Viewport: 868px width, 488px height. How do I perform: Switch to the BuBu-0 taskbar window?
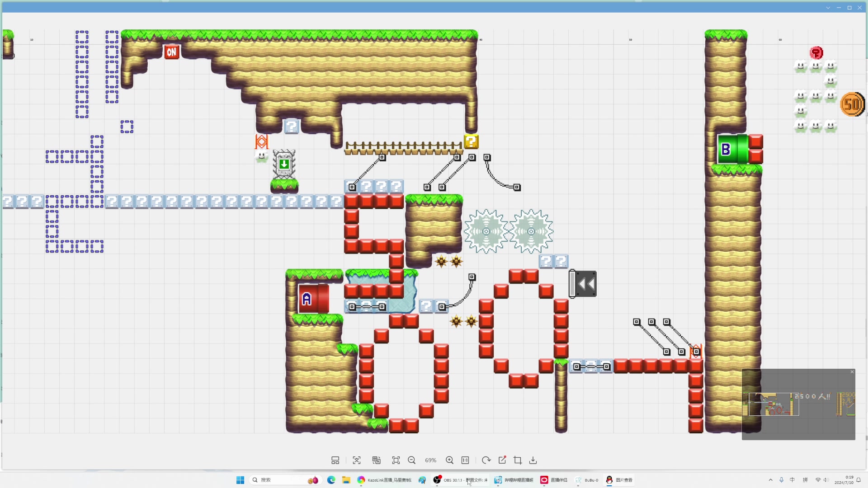[587, 480]
